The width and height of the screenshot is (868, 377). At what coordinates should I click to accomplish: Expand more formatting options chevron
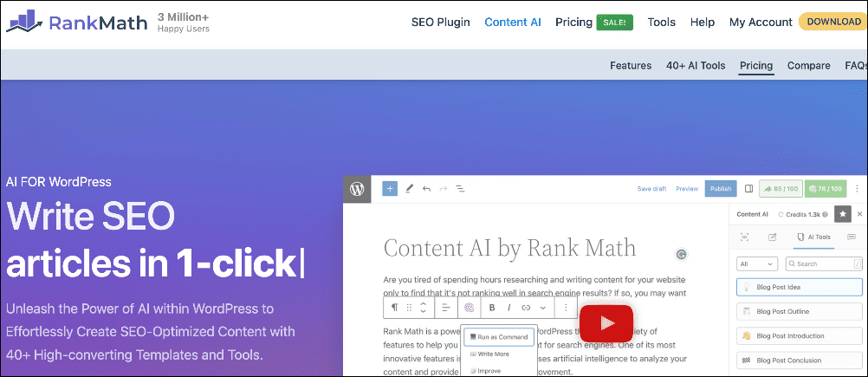[543, 308]
